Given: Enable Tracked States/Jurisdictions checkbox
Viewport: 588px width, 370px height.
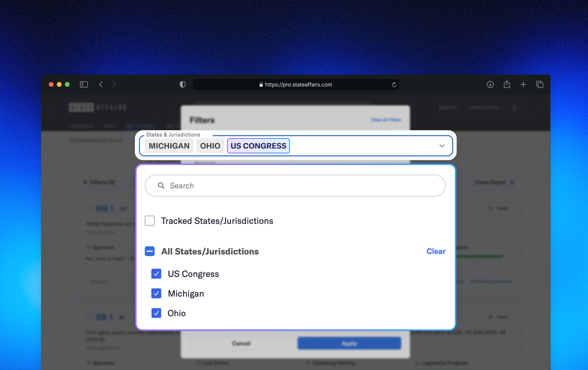Looking at the screenshot, I should click(x=150, y=221).
